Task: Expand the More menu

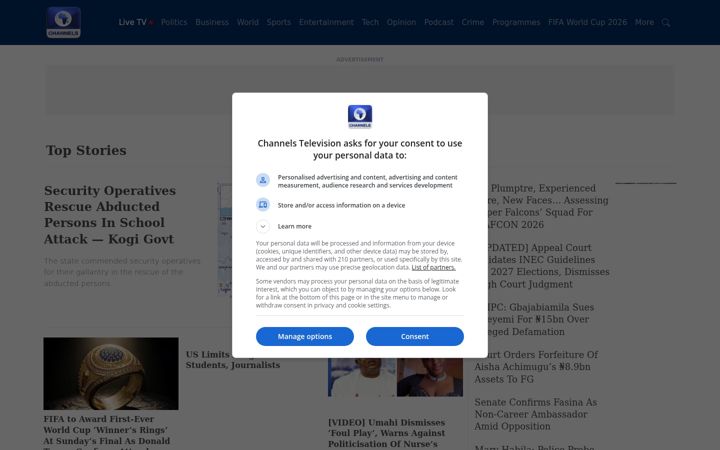Action: (x=644, y=22)
